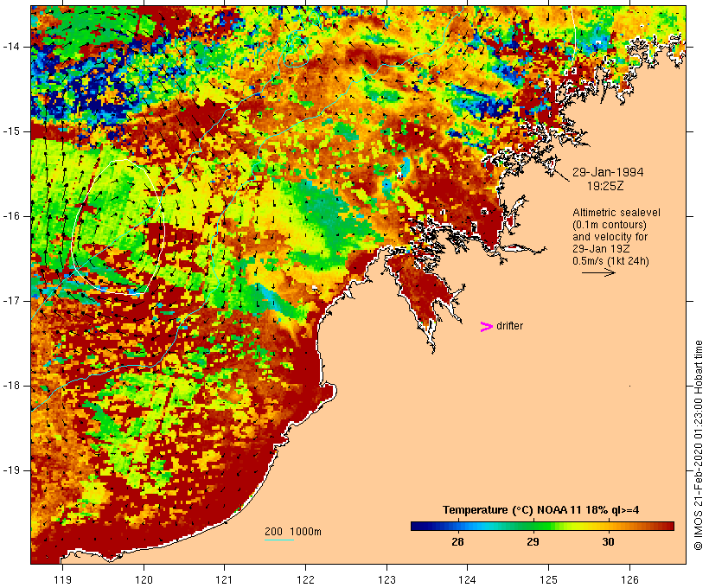Image resolution: width=709 pixels, height=588 pixels.
Task: Click the color bar label '28'
Action: pyautogui.click(x=457, y=541)
